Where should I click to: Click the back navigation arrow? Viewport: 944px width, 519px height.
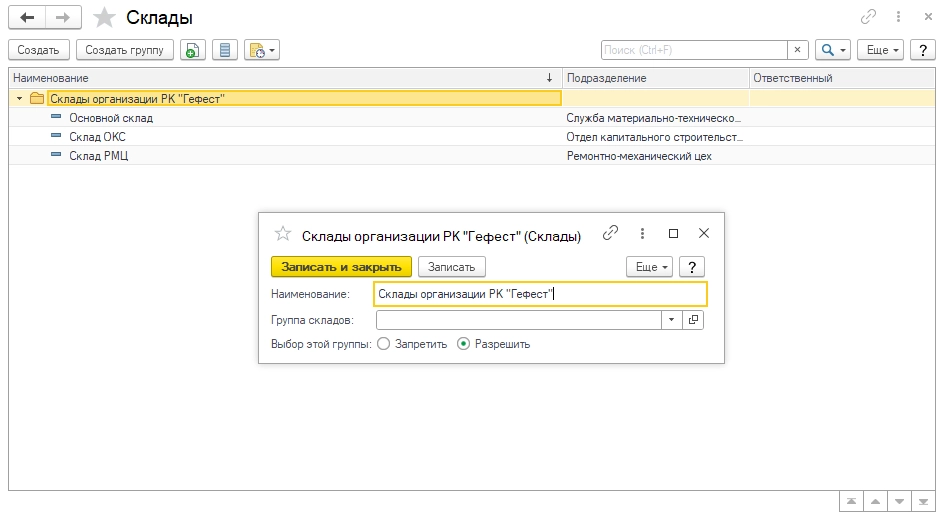pos(27,18)
